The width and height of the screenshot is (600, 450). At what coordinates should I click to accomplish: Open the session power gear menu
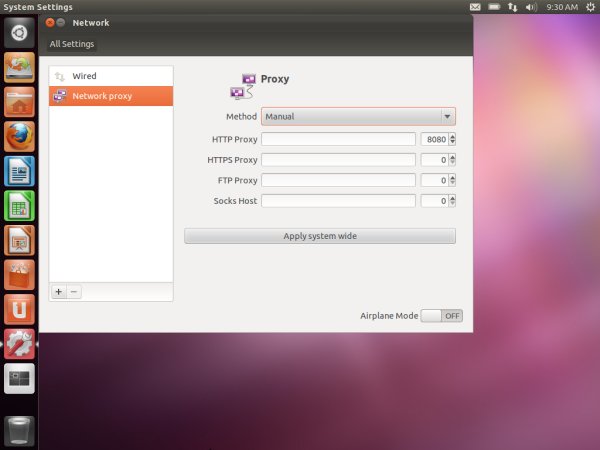(x=590, y=7)
